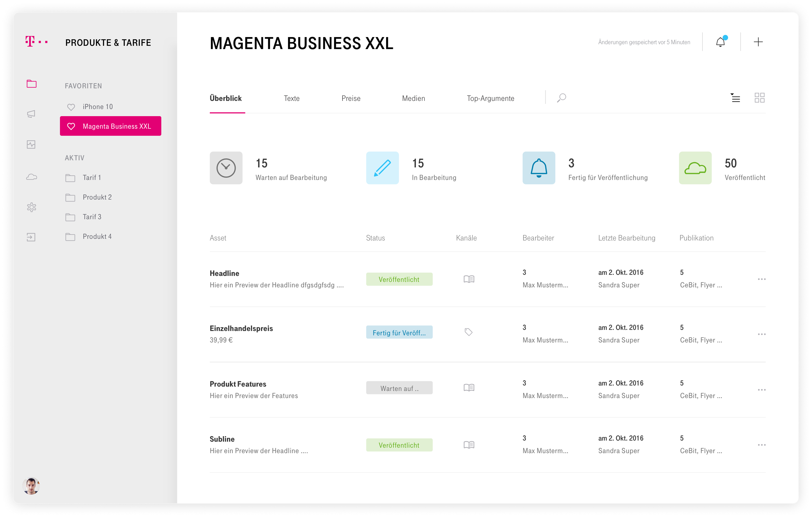Click the bell Fertig für Veröffentlichung tile
812x518 pixels.
tap(539, 168)
